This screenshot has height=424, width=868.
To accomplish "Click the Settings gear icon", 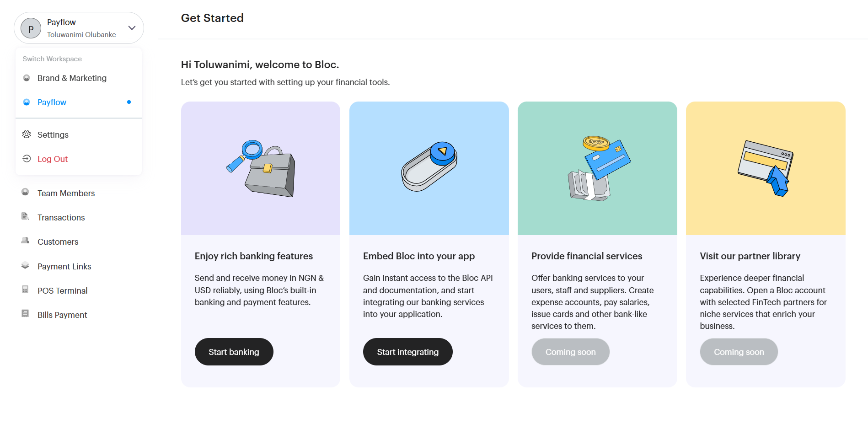I will point(27,134).
